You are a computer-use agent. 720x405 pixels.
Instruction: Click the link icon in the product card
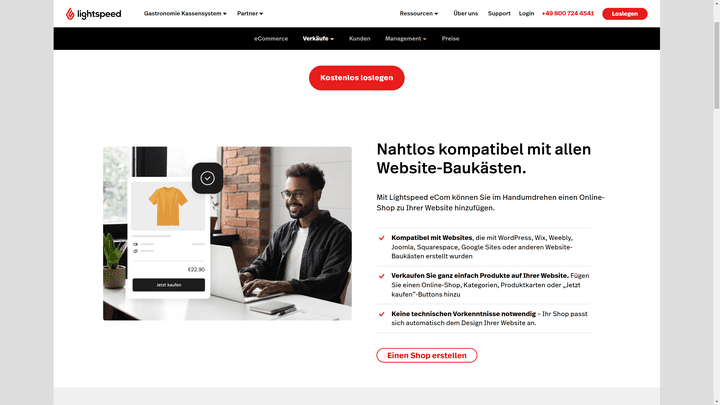click(x=135, y=251)
